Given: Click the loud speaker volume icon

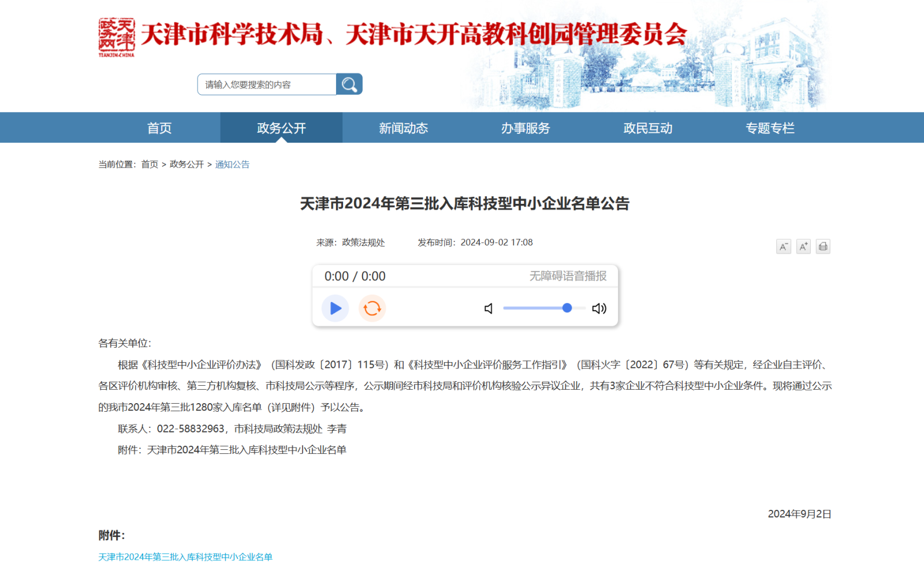Looking at the screenshot, I should (599, 308).
